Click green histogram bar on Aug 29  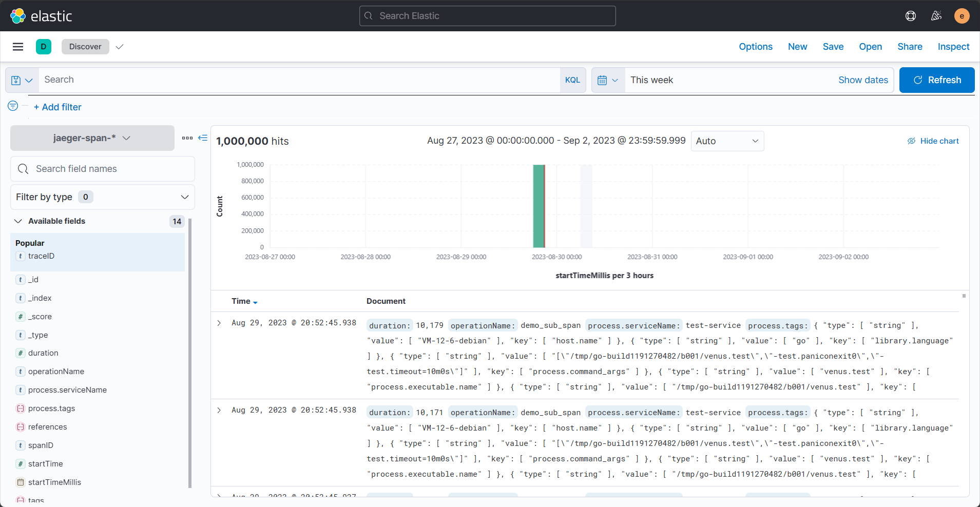pyautogui.click(x=539, y=206)
